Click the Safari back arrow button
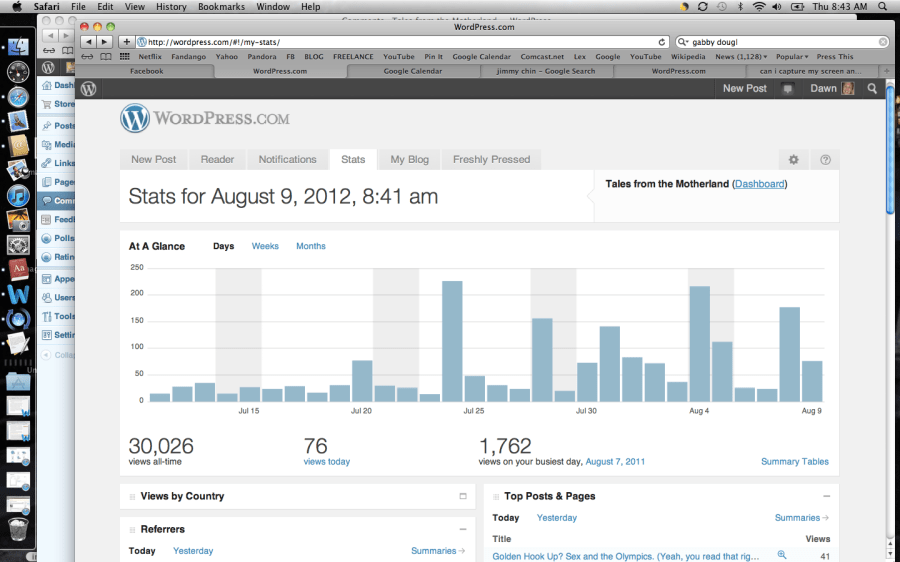Viewport: 900px width, 562px height. pos(88,42)
